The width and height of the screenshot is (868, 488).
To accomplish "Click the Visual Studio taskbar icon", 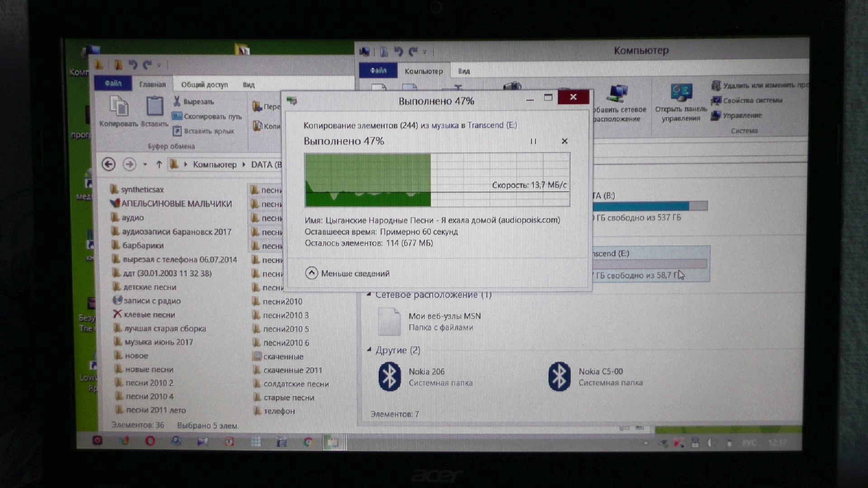I will [x=203, y=441].
